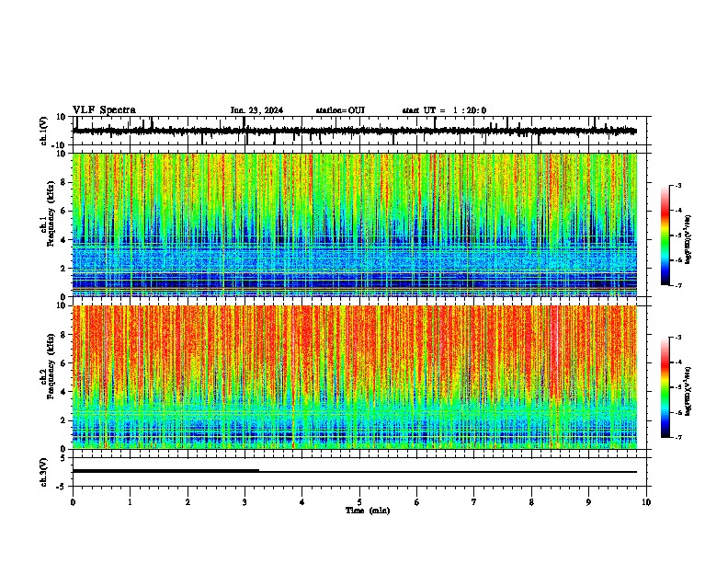728x563 pixels.
Task: Click the ch.2 "Frequency (kHz)" axis label
Action: tap(51, 366)
